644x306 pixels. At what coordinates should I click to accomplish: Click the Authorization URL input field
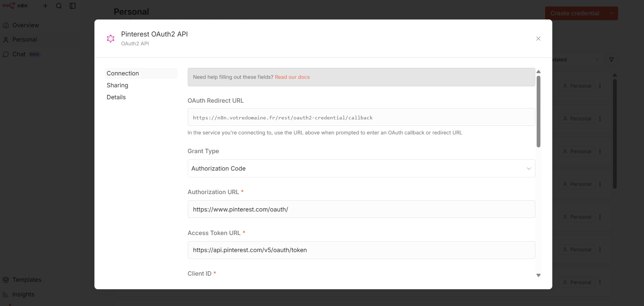[x=361, y=209]
